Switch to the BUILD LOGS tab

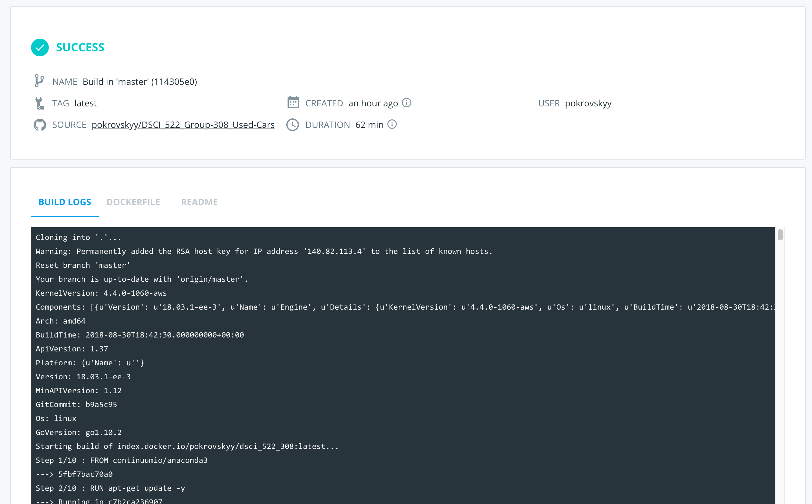coord(65,202)
